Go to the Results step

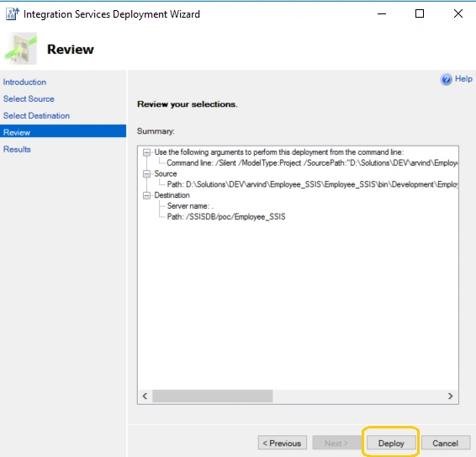17,149
